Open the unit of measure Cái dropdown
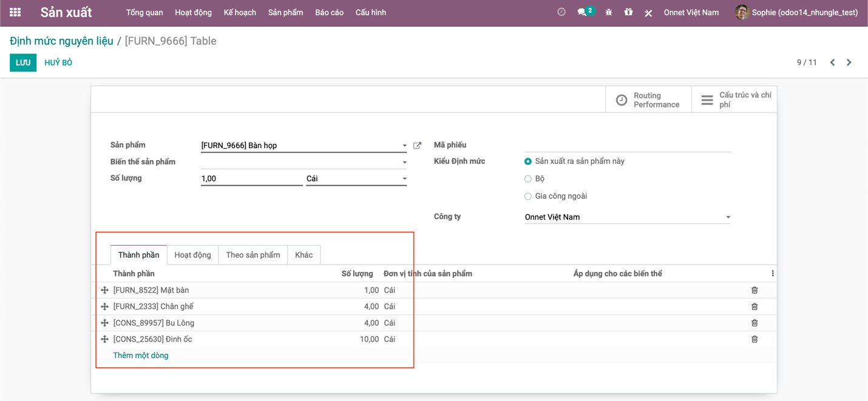The width and height of the screenshot is (868, 401). click(404, 179)
